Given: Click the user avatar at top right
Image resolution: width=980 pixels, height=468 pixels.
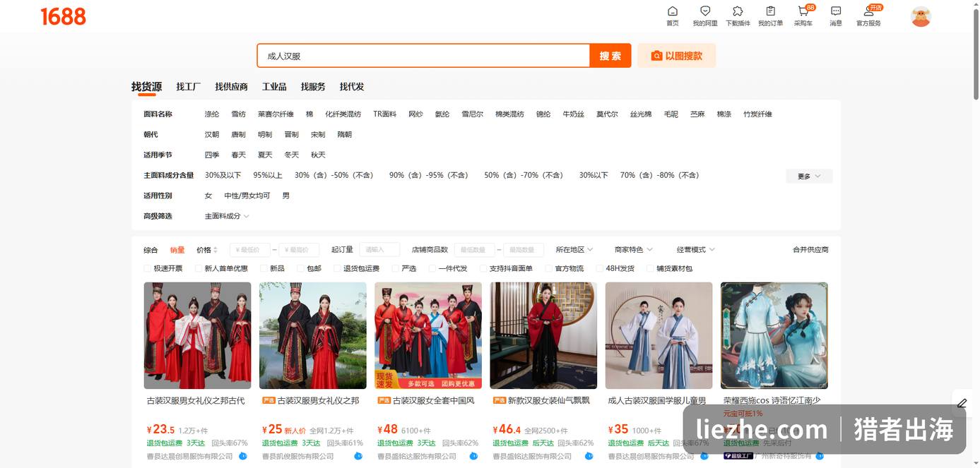Looking at the screenshot, I should coord(921,16).
